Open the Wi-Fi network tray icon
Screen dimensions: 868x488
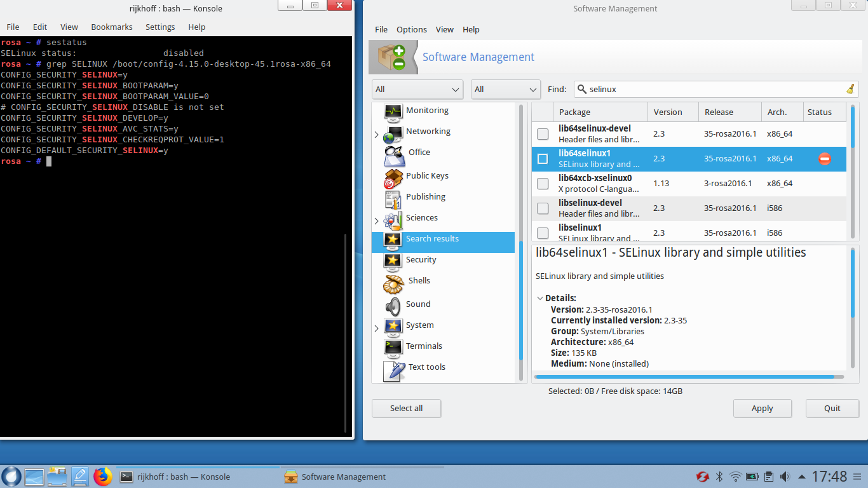736,477
